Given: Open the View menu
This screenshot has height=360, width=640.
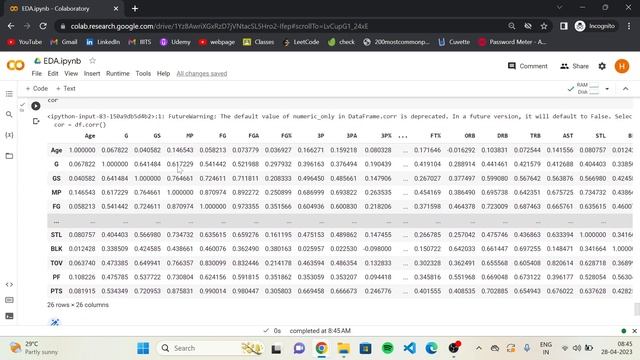Looking at the screenshot, I should point(71,73).
